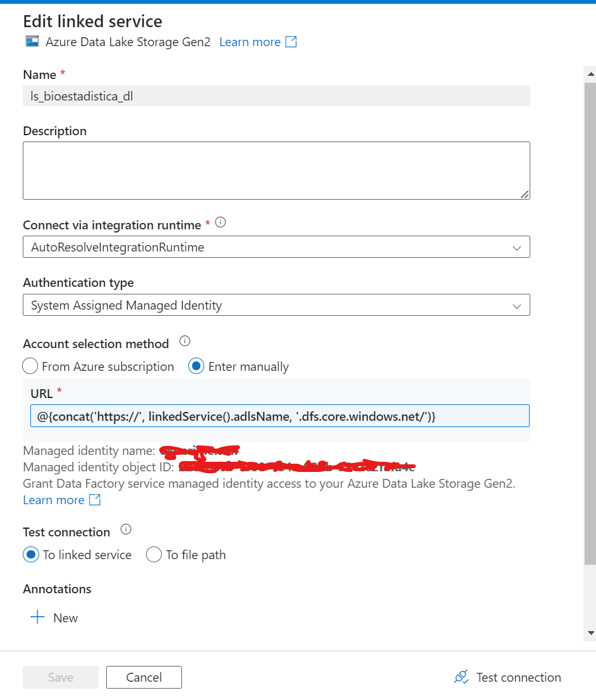Open the Authentication type dropdown

(276, 305)
